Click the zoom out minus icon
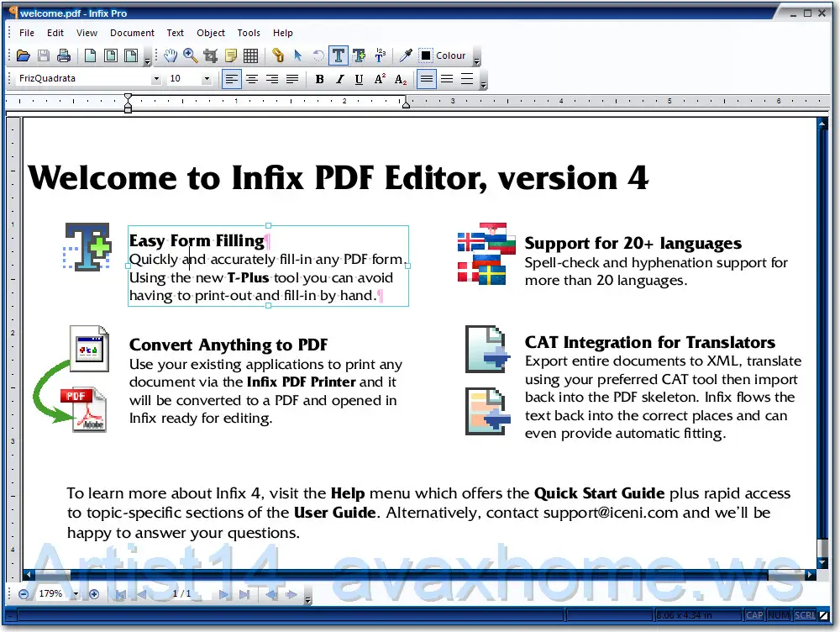This screenshot has width=840, height=632. tap(23, 594)
